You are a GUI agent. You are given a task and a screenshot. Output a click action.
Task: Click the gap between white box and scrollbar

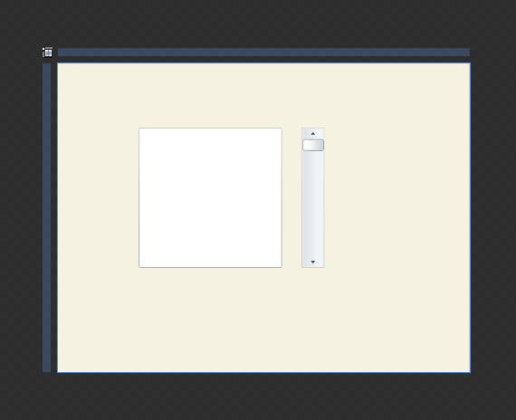[x=291, y=197]
